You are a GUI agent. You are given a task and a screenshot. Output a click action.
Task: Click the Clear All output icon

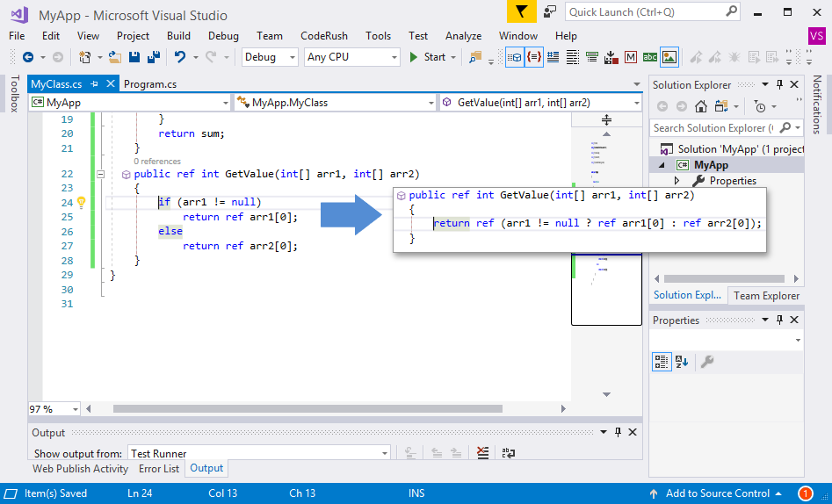(482, 453)
